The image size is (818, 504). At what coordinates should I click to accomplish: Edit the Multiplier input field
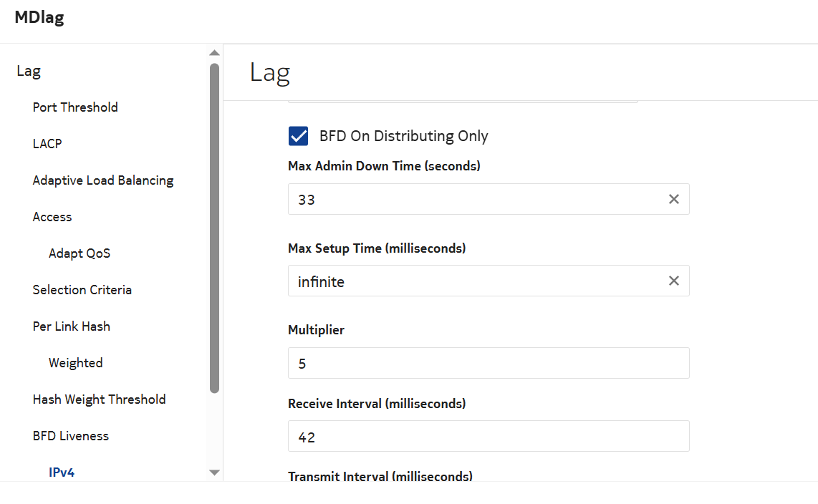(x=489, y=363)
